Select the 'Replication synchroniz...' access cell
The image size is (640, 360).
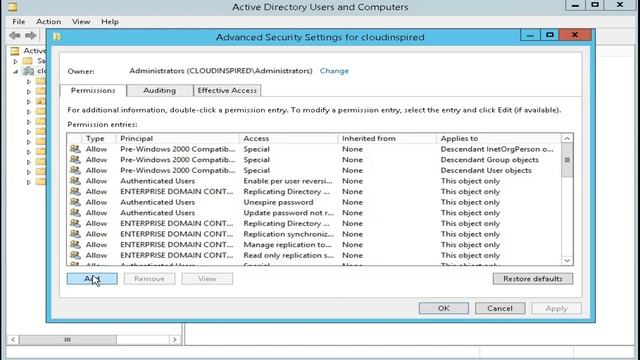click(289, 234)
